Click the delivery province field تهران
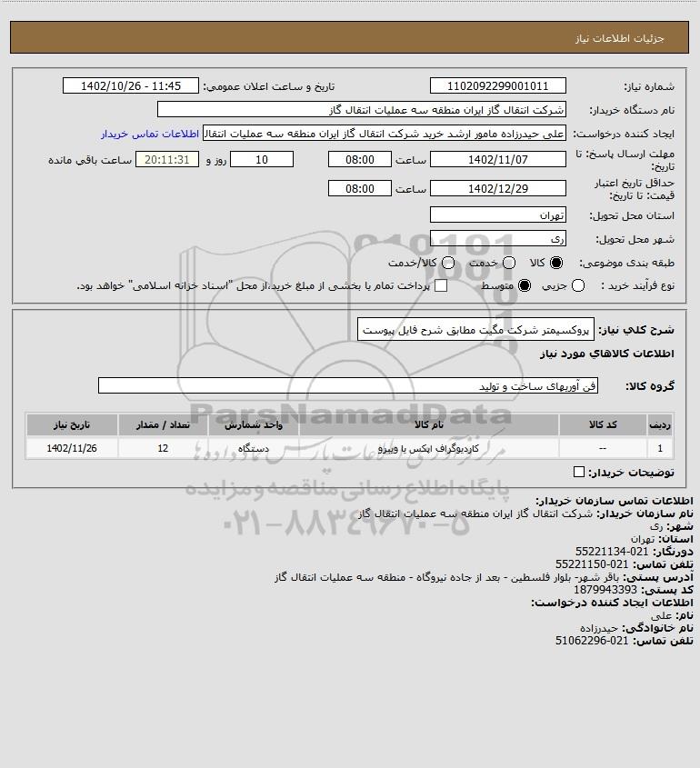Image resolution: width=700 pixels, height=768 pixels. pyautogui.click(x=497, y=214)
